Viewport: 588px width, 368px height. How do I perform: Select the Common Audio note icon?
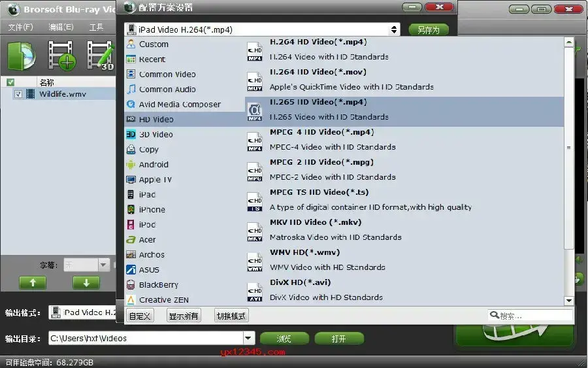(x=131, y=89)
